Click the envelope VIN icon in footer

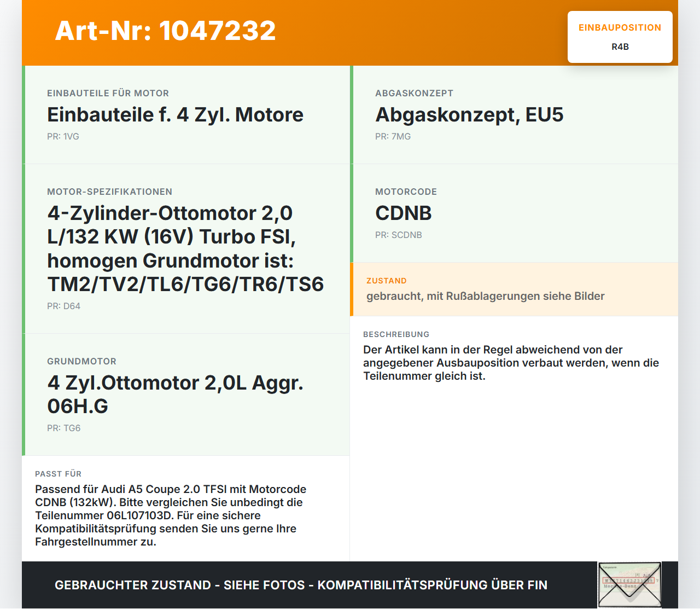629,584
